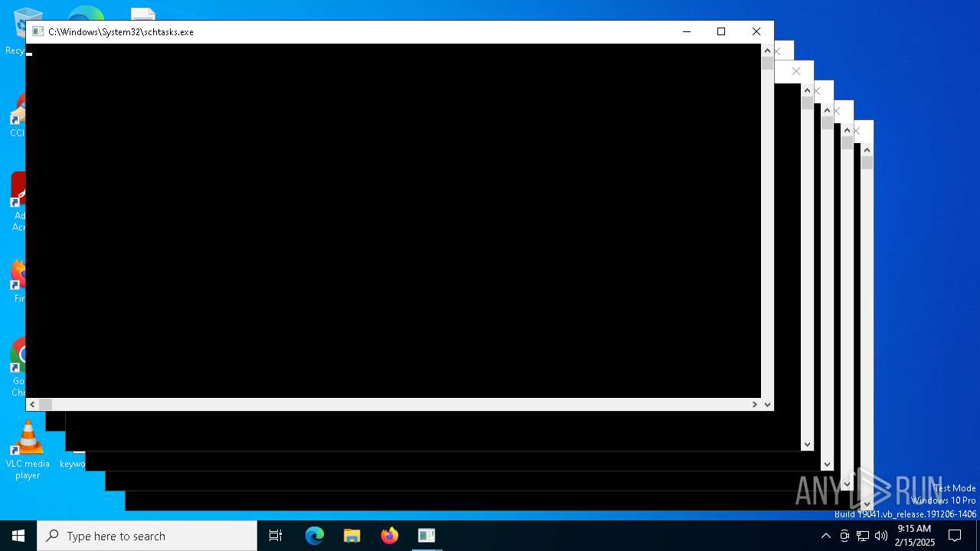
Task: Select the Firefox desktop shortcut
Action: click(17, 281)
